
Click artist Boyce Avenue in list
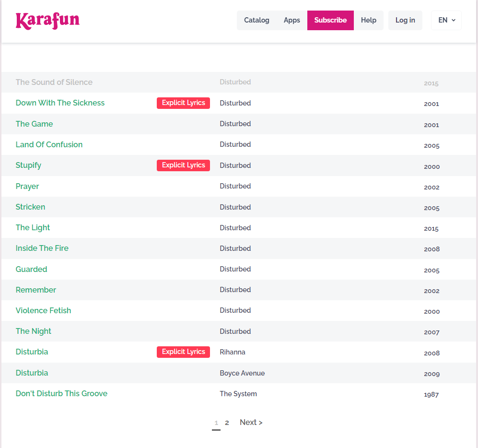point(242,373)
